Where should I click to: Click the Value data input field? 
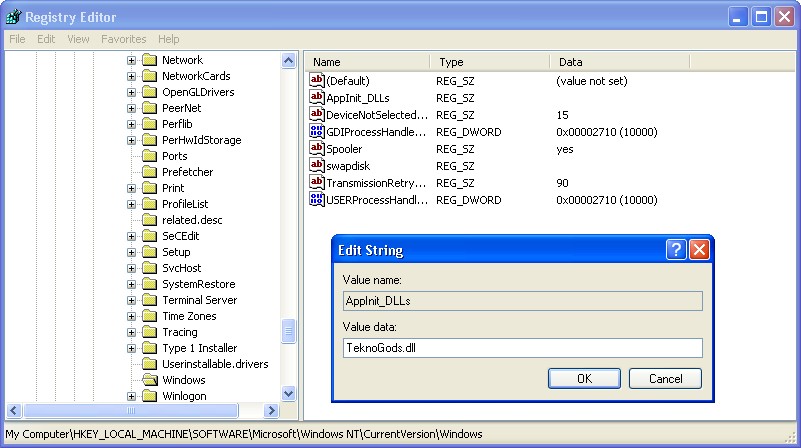coord(523,348)
